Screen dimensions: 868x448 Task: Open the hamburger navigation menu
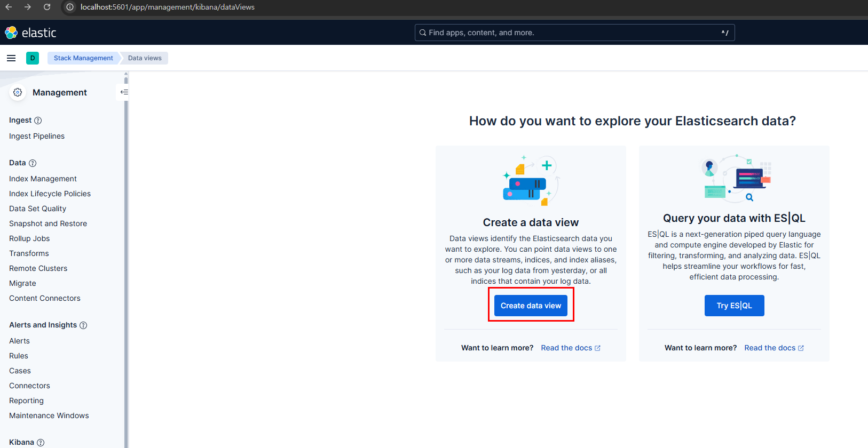tap(11, 58)
